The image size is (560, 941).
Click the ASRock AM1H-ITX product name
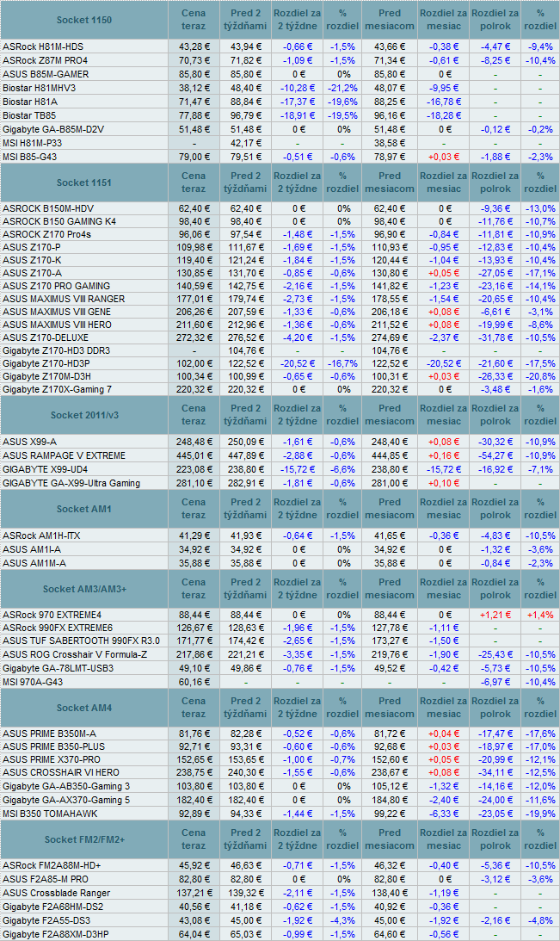[x=41, y=536]
